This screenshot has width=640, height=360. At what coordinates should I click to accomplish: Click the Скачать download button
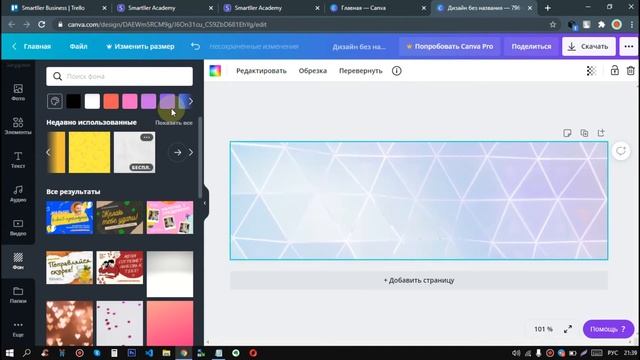pos(589,47)
